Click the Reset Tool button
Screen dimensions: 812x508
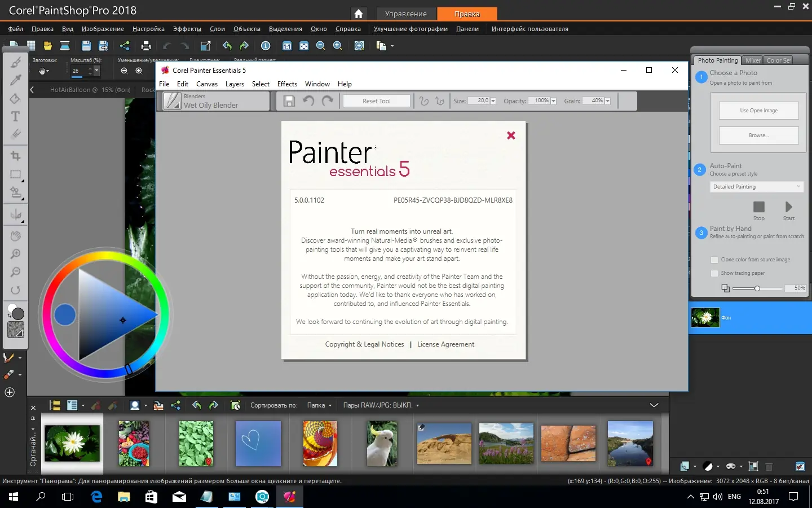pyautogui.click(x=377, y=101)
